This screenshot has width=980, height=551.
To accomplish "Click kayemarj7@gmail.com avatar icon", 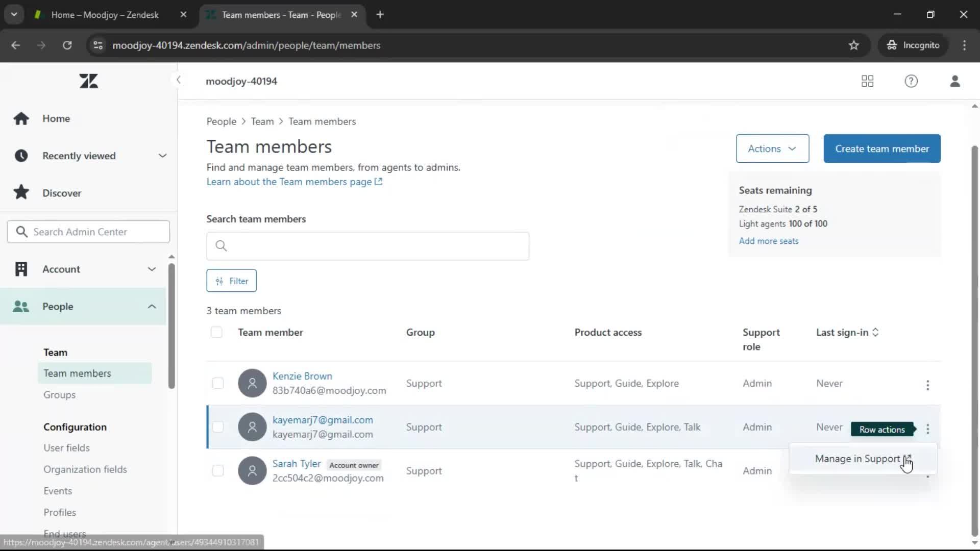I will pyautogui.click(x=252, y=427).
